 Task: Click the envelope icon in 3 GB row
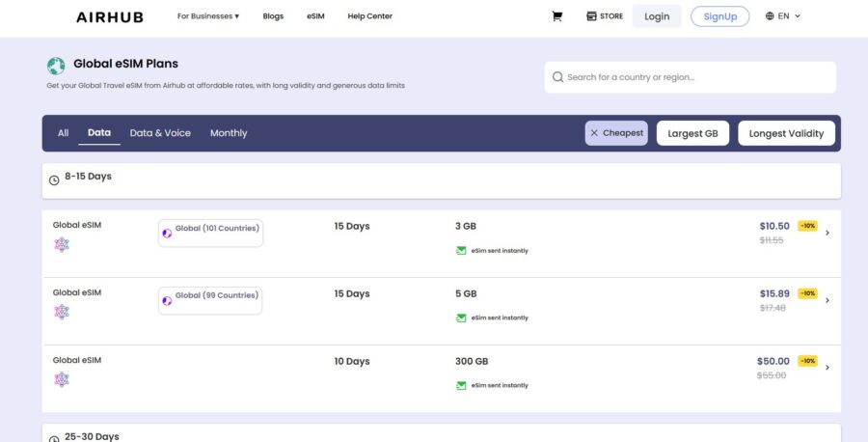pyautogui.click(x=461, y=250)
